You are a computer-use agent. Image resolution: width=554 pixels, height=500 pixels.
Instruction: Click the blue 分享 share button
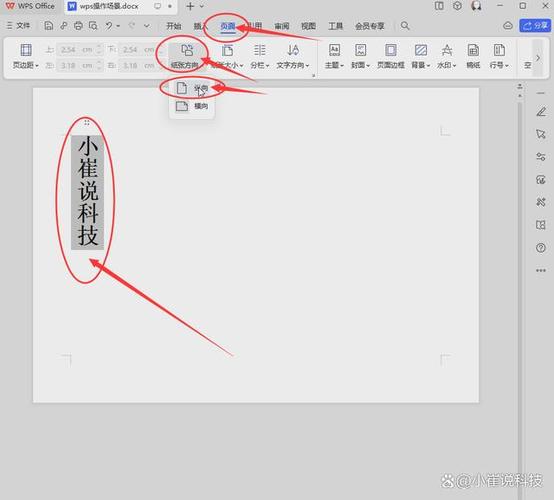(535, 25)
